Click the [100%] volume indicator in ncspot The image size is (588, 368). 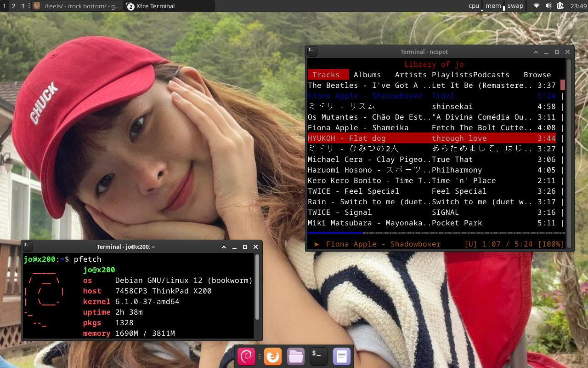551,244
